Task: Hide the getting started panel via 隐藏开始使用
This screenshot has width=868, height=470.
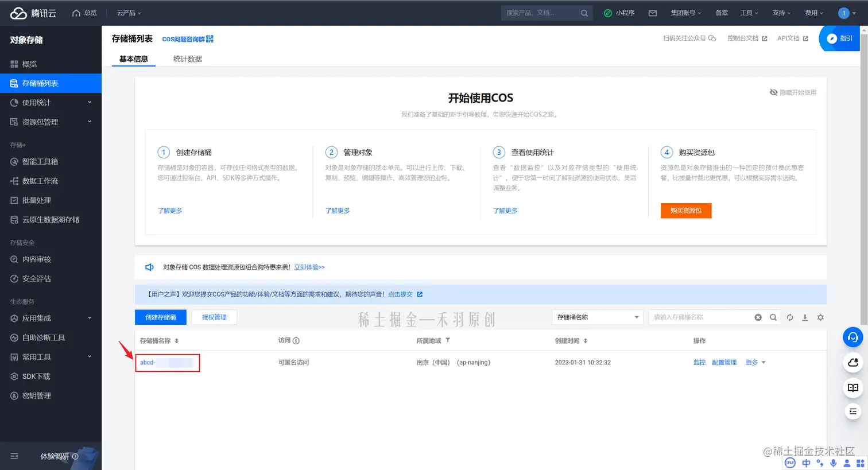Action: tap(793, 92)
